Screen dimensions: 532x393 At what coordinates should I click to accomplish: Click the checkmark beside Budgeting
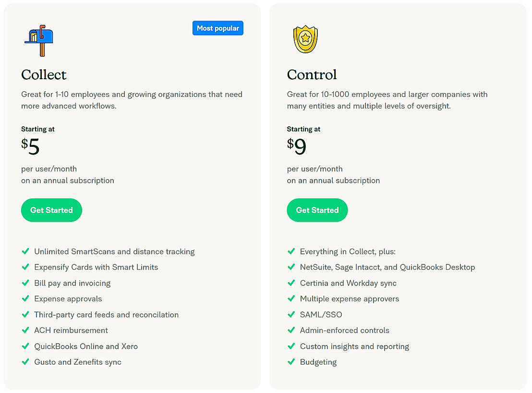tap(291, 362)
